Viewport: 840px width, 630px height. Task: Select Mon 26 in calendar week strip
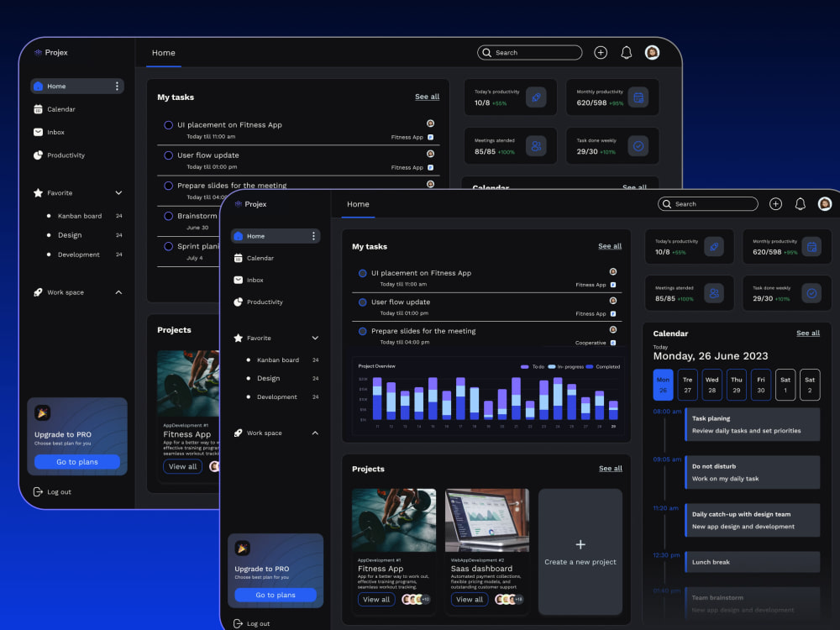(663, 385)
